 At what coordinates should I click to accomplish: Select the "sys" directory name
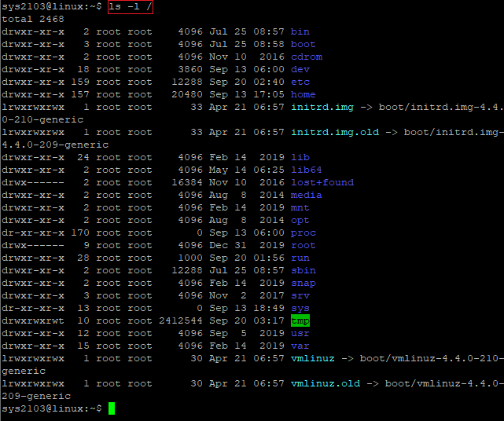click(300, 308)
